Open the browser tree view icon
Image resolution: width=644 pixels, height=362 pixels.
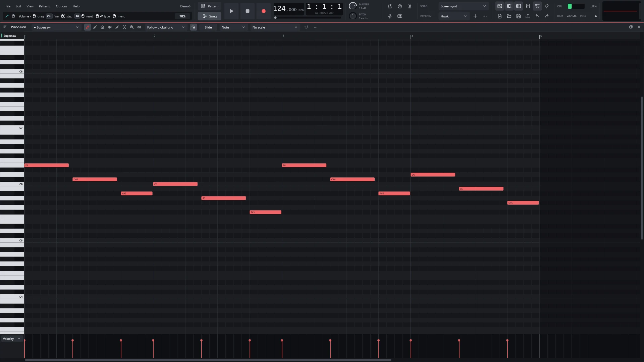pos(537,6)
